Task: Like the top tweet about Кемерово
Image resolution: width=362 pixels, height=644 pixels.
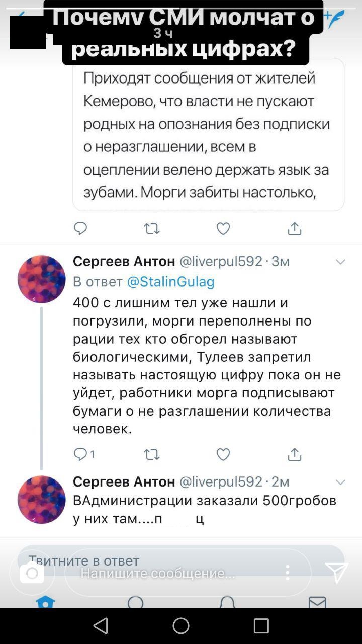Action: (223, 229)
